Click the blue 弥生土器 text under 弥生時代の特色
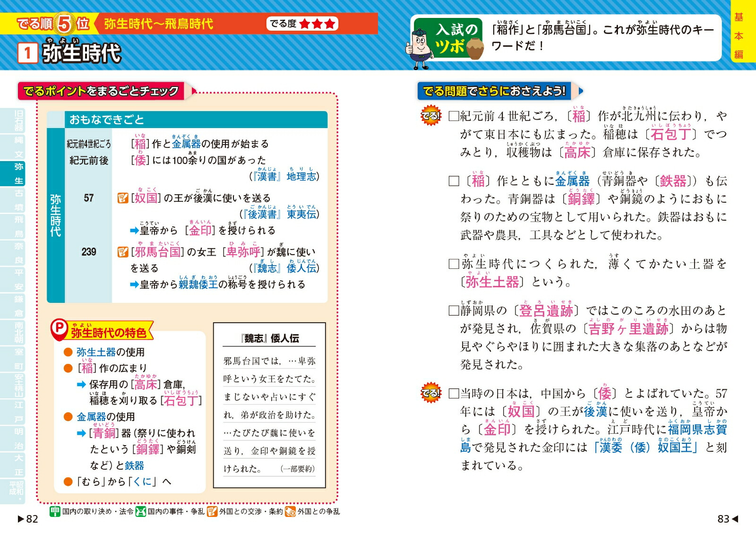Screen dimensions: 756x533 pos(96,352)
